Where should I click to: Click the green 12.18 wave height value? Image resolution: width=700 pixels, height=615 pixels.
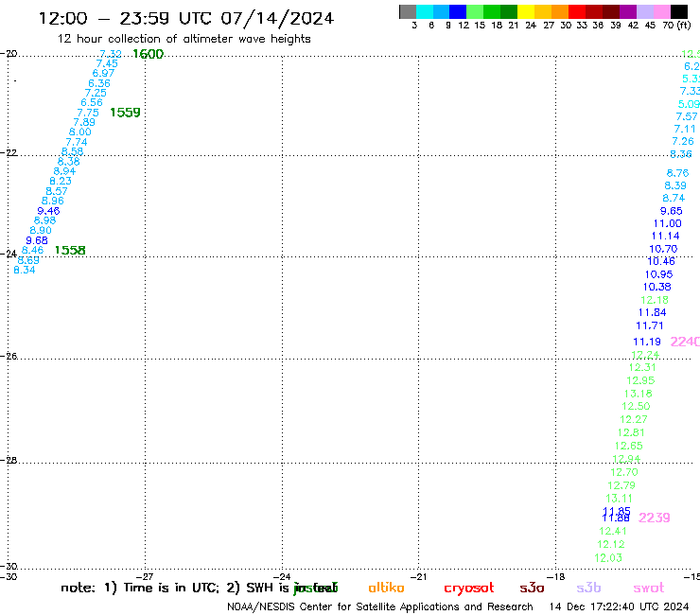click(x=655, y=300)
